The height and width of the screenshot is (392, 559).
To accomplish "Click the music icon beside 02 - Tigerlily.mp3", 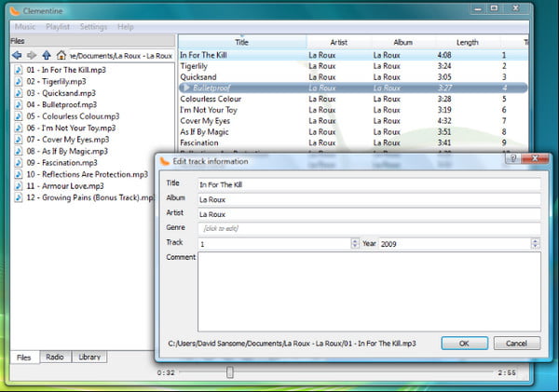I will point(19,81).
